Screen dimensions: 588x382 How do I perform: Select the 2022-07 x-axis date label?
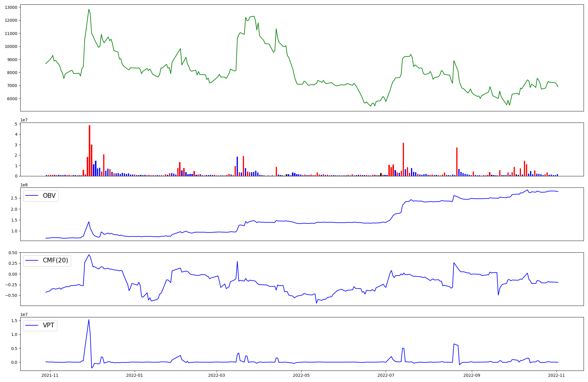pos(386,375)
